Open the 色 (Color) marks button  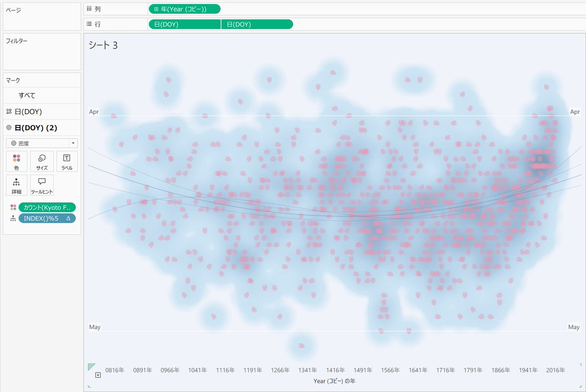(x=16, y=161)
